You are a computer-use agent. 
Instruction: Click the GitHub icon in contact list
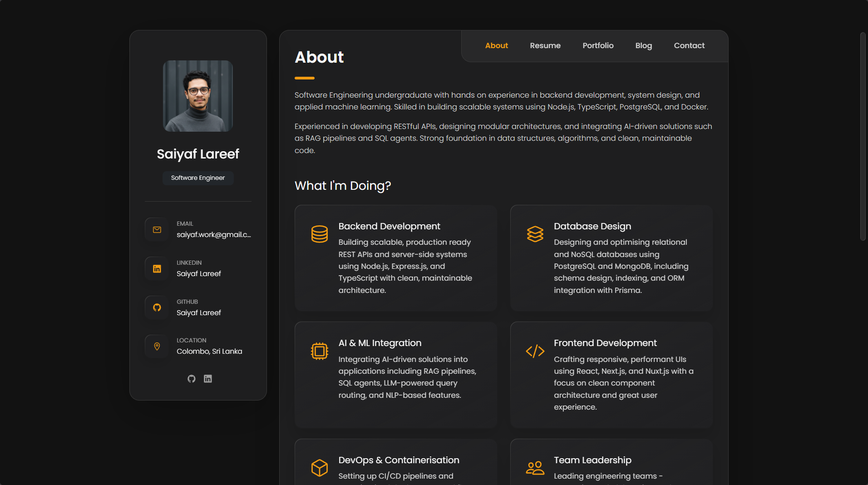point(157,308)
